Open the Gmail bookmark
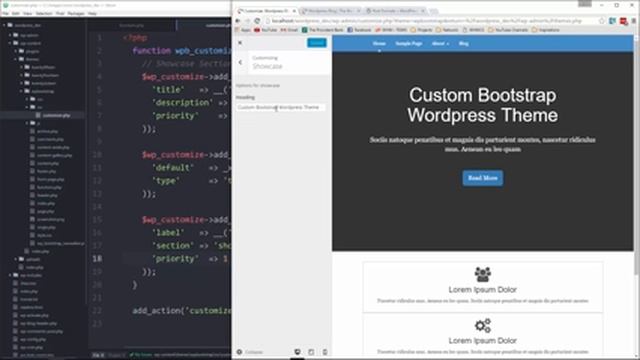This screenshot has width=640, height=360. tap(289, 30)
